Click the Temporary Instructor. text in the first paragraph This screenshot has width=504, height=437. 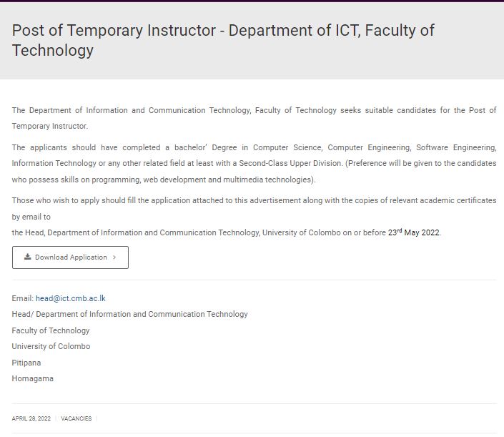point(50,126)
